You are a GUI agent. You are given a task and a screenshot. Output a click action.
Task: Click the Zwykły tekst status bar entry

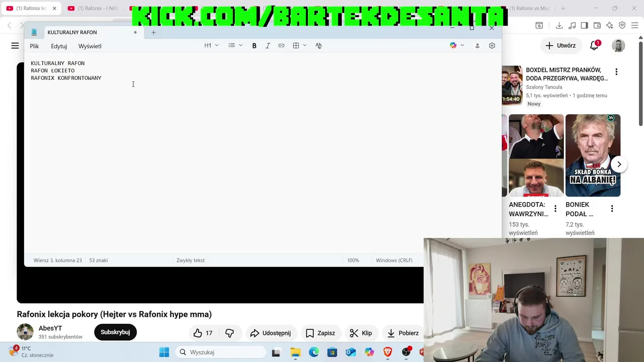(x=190, y=260)
